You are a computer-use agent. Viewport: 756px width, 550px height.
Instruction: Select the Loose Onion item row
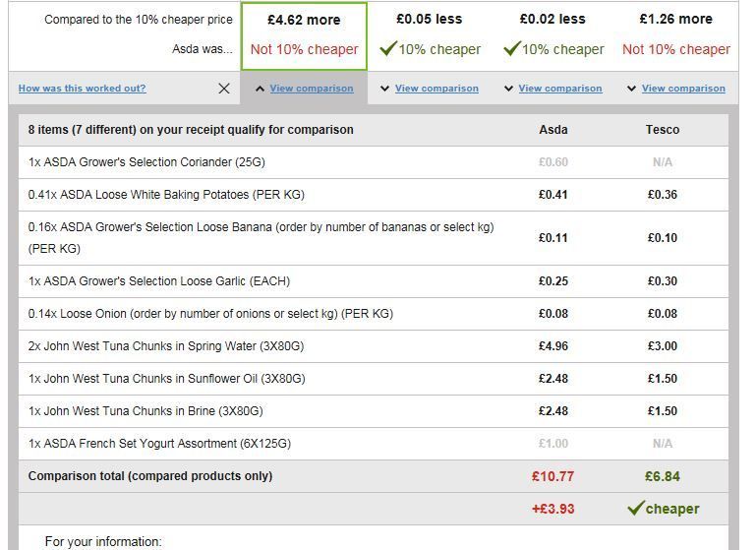tap(374, 314)
